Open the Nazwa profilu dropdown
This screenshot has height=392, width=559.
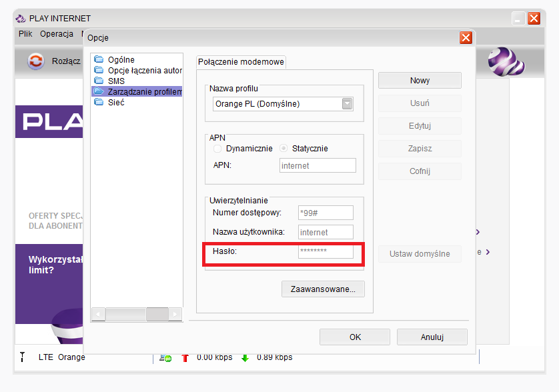(x=348, y=104)
